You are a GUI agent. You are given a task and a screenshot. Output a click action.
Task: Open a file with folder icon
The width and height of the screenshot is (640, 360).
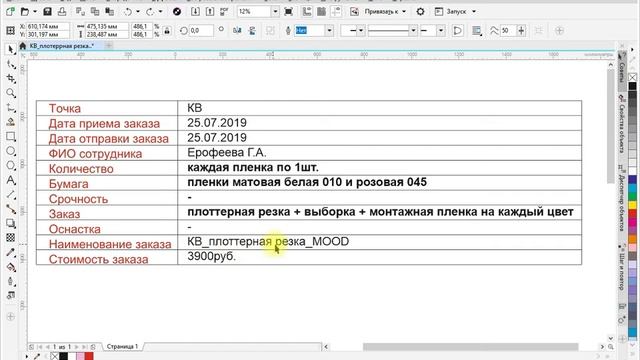point(25,11)
